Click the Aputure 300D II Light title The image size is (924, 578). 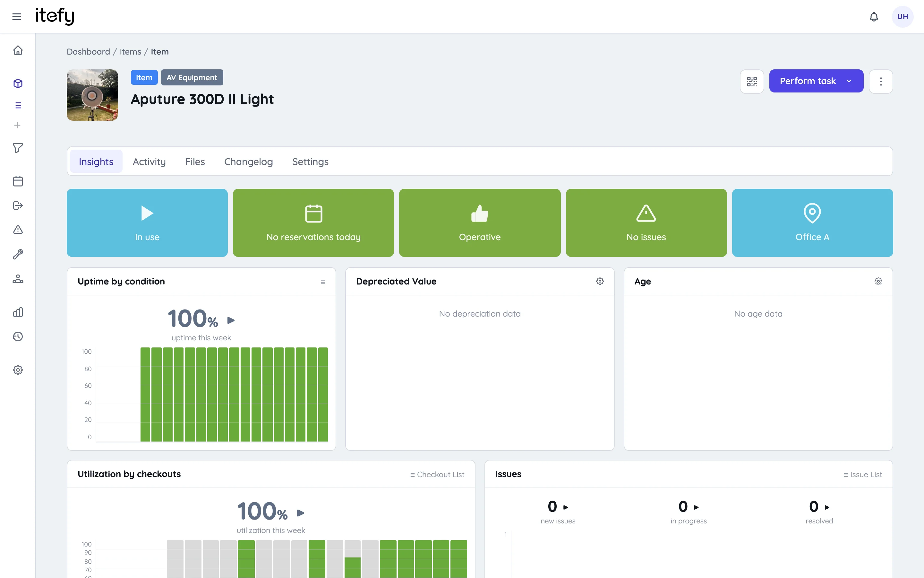[x=202, y=100]
